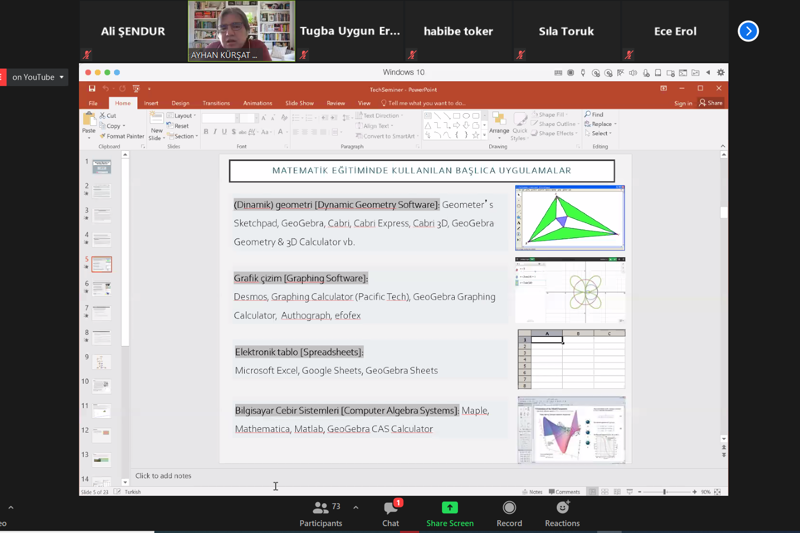This screenshot has width=800, height=533.
Task: Switch to Reading View icon
Action: (617, 492)
